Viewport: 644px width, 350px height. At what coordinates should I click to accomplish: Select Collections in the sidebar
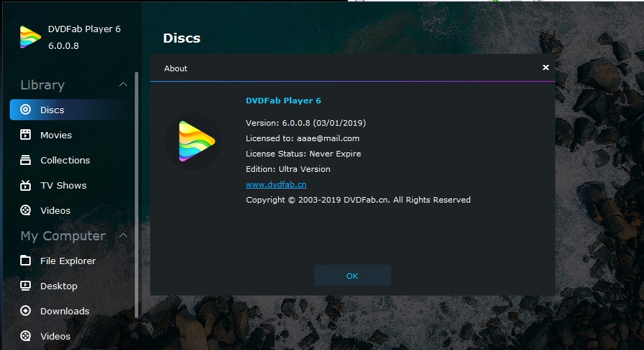pos(65,160)
